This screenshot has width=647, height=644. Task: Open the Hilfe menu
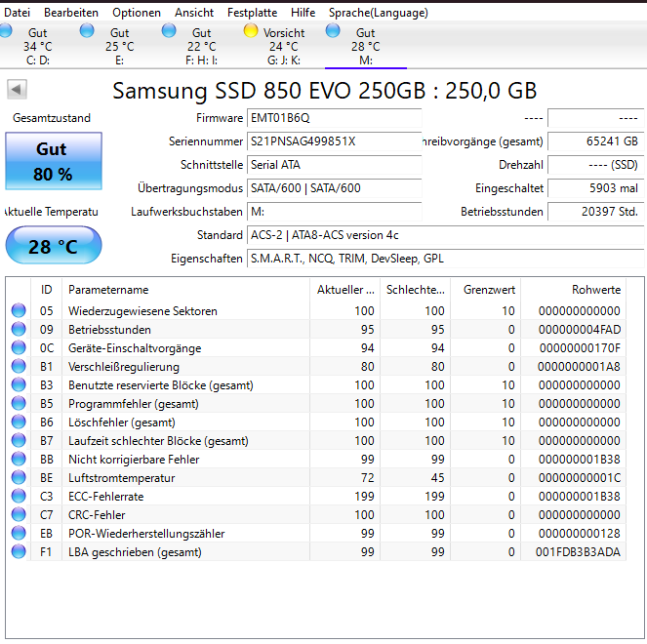303,13
